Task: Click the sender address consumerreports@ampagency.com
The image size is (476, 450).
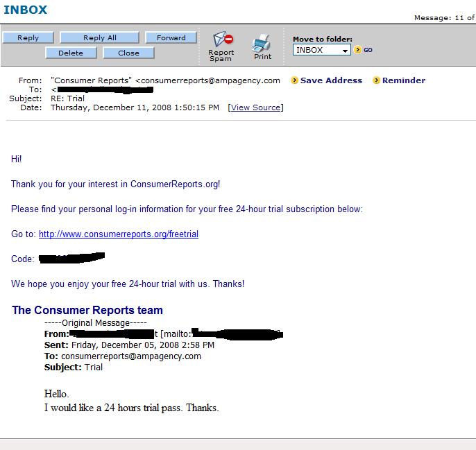Action: [210, 80]
